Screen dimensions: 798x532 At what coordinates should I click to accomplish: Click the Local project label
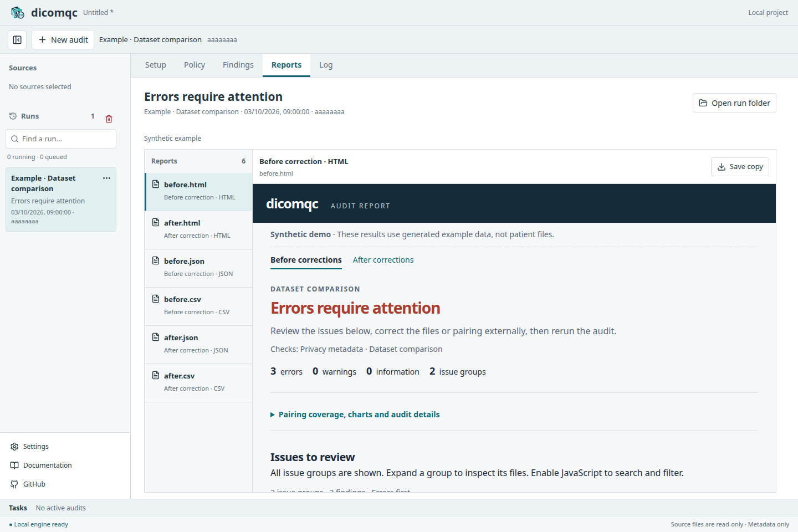(768, 13)
